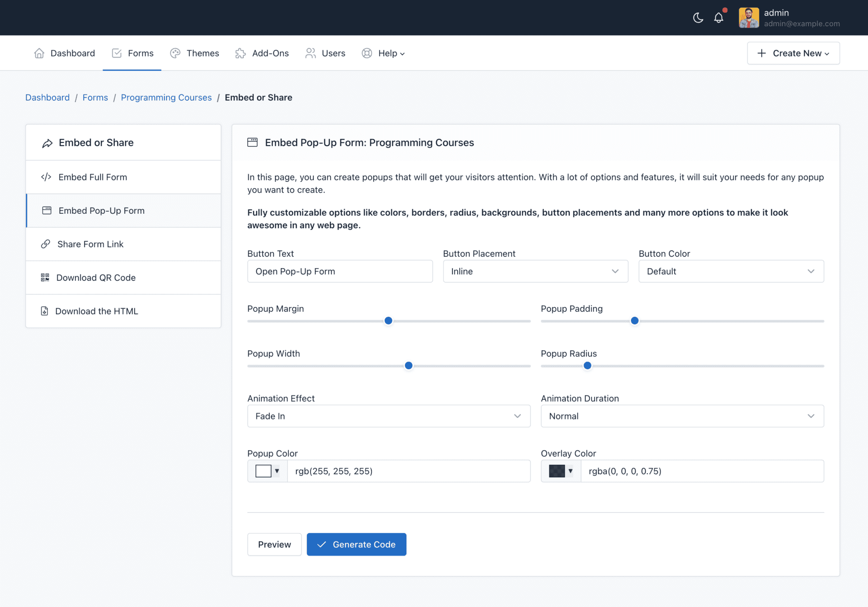The image size is (868, 607).
Task: Click the Generate Code button
Action: pos(356,544)
